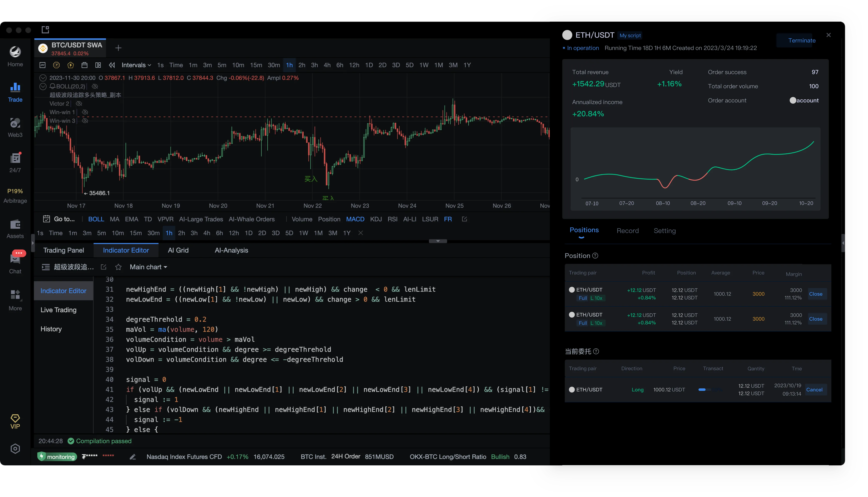Click the yellow lightning hexagon icon

71,65
